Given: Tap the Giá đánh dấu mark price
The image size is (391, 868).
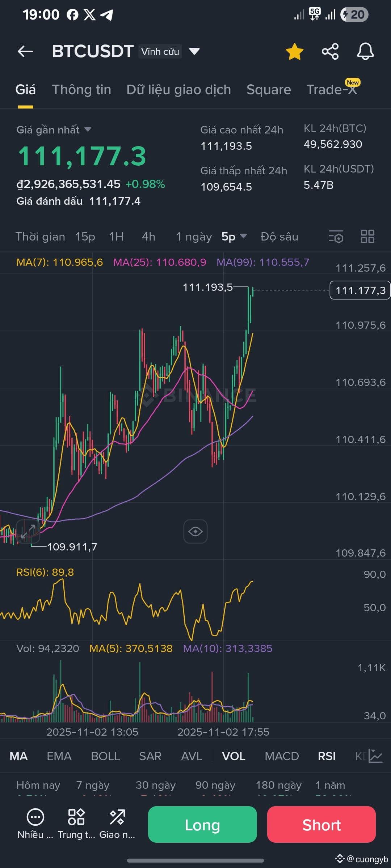Looking at the screenshot, I should [x=78, y=201].
